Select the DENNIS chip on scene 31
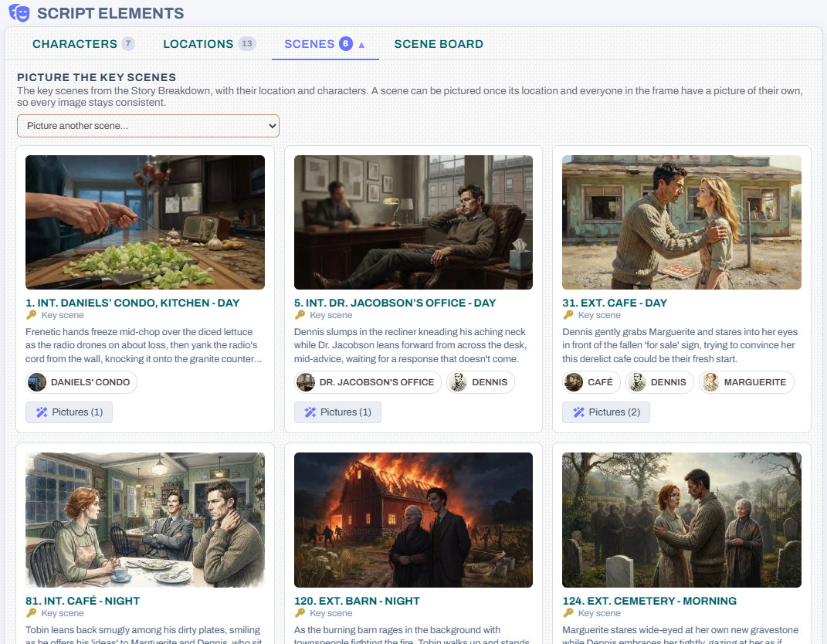This screenshot has width=827, height=644. (659, 382)
